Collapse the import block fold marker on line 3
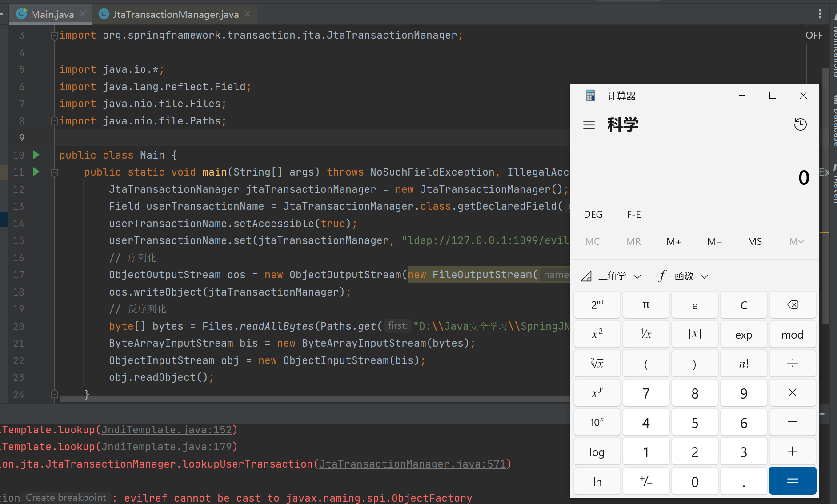 (x=55, y=36)
